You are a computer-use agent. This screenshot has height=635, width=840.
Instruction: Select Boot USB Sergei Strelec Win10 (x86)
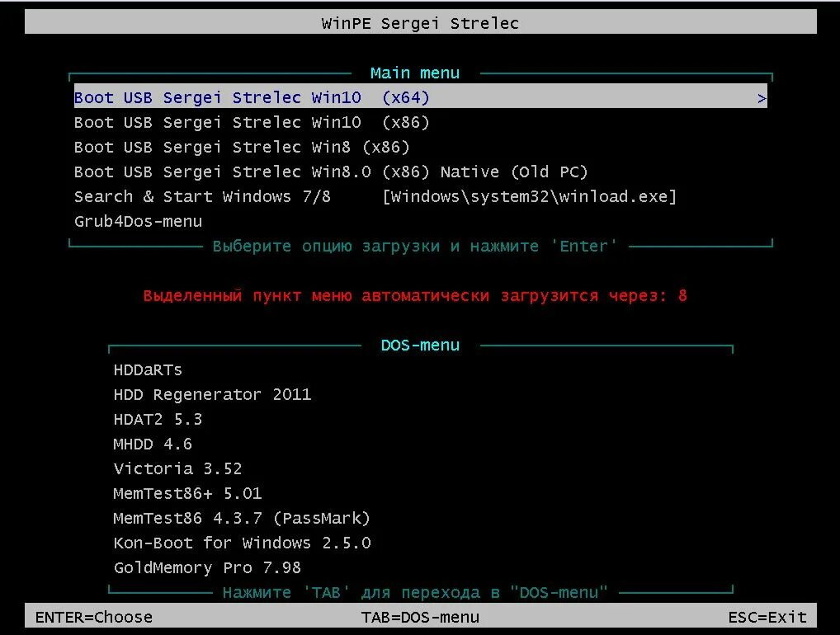point(252,123)
